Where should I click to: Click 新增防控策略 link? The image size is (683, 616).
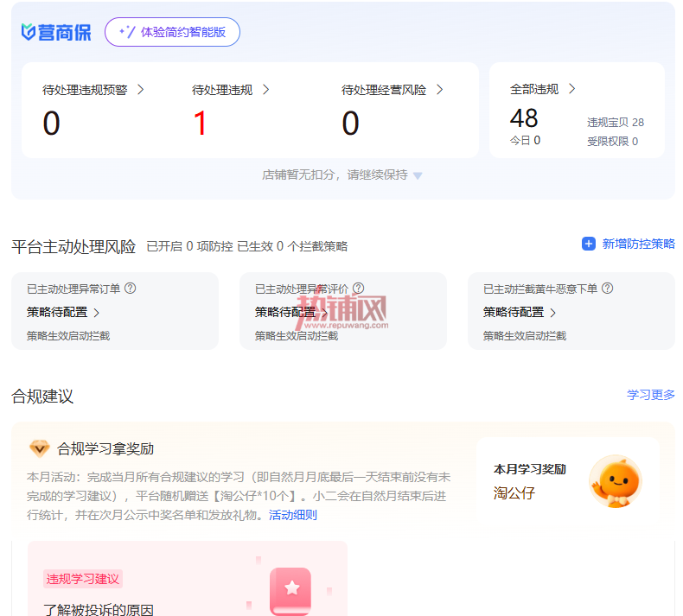[638, 244]
